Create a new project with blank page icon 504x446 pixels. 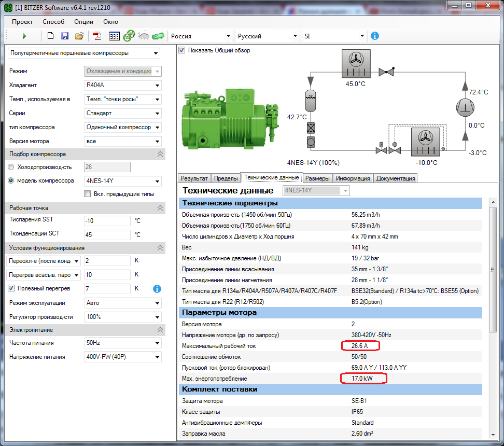[x=50, y=36]
